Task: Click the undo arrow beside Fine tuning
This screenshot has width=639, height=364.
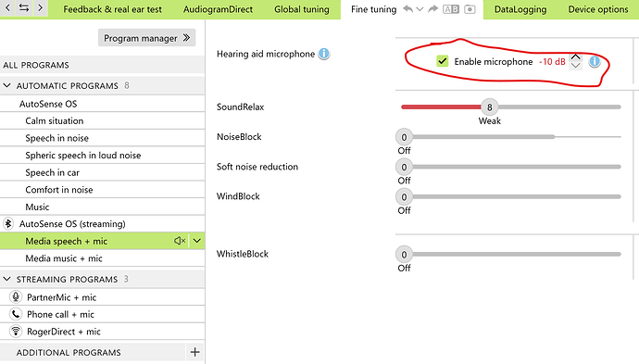Action: click(407, 9)
